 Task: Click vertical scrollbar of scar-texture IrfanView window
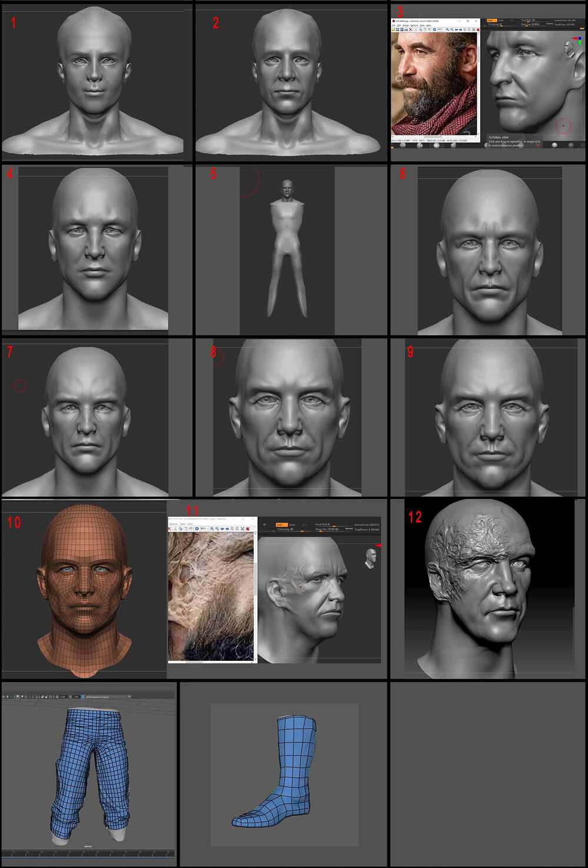tap(255, 596)
